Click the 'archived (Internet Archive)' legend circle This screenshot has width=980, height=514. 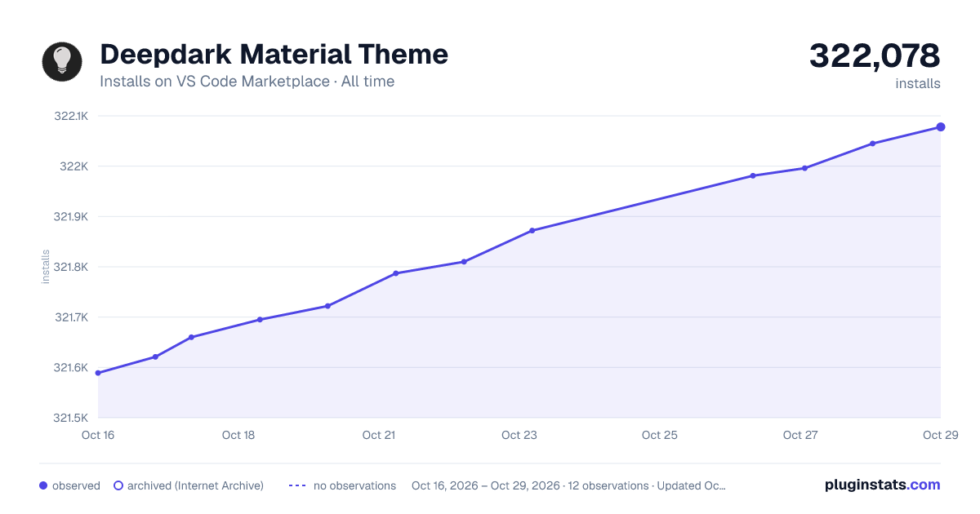click(118, 485)
